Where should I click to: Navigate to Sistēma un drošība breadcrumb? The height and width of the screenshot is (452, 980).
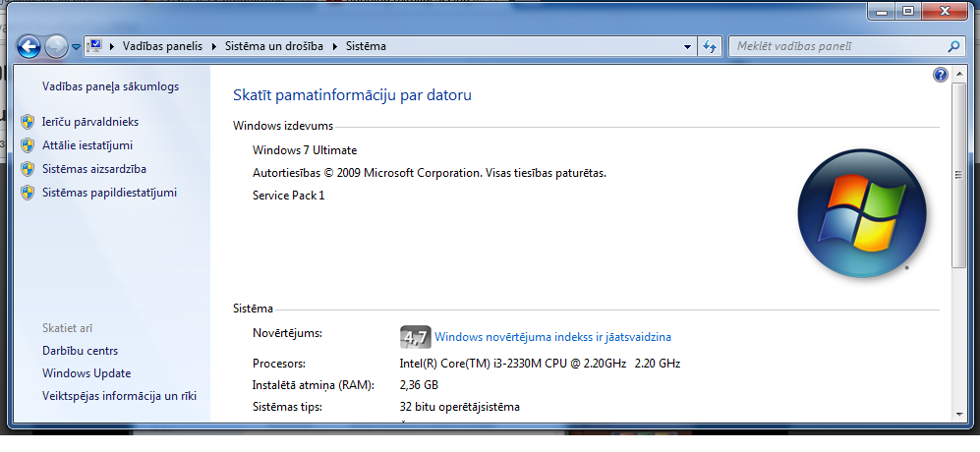[x=274, y=46]
